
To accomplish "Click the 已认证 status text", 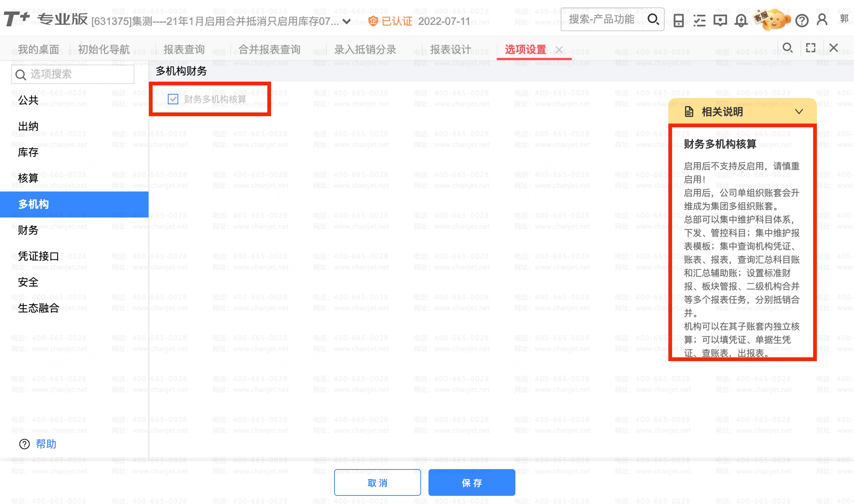I will (x=397, y=21).
